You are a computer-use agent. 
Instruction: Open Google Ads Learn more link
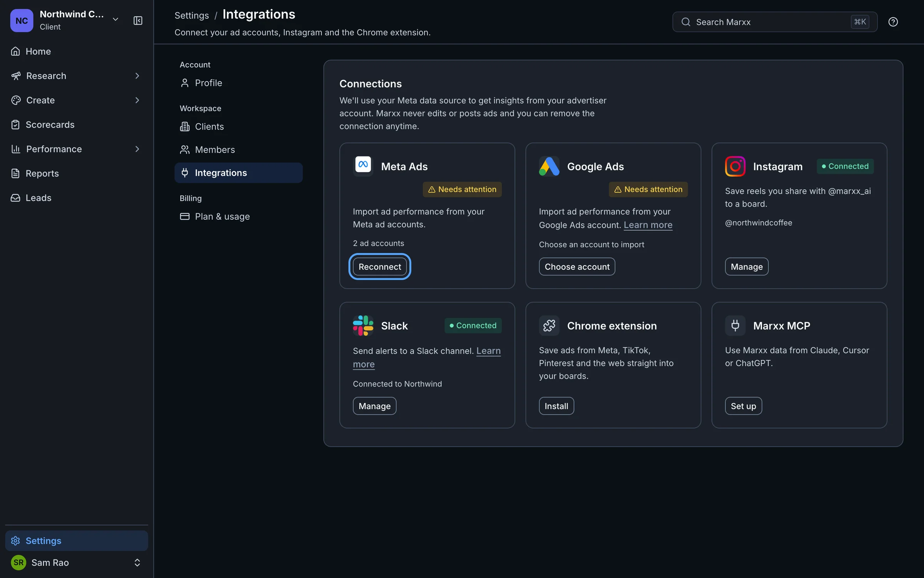[x=648, y=225]
